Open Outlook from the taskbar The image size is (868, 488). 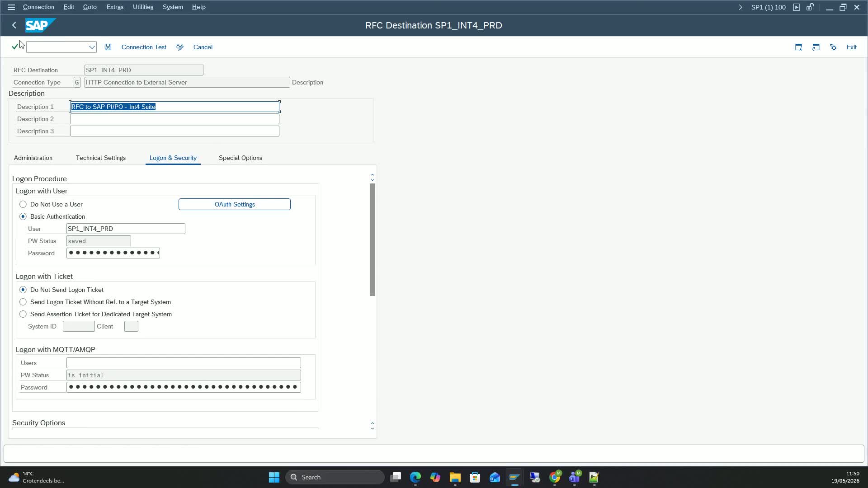click(x=495, y=477)
